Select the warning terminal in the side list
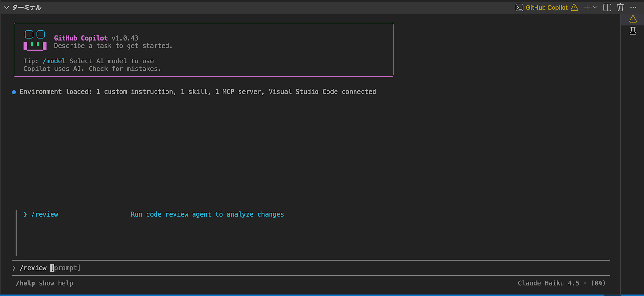This screenshot has width=644, height=296. tap(633, 19)
